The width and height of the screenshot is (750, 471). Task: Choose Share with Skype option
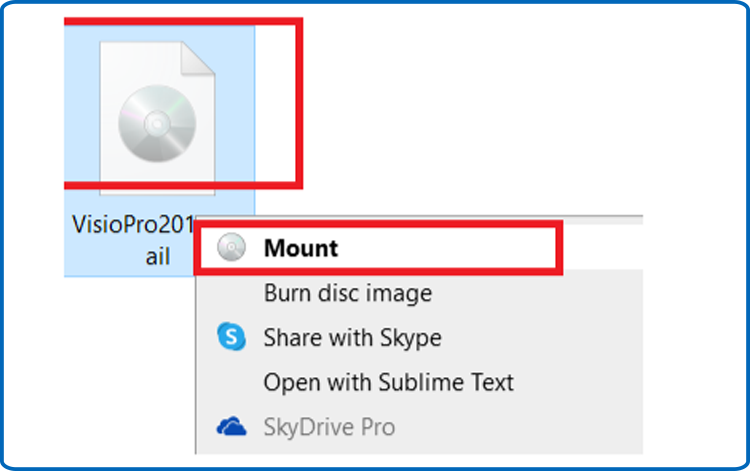(x=353, y=338)
